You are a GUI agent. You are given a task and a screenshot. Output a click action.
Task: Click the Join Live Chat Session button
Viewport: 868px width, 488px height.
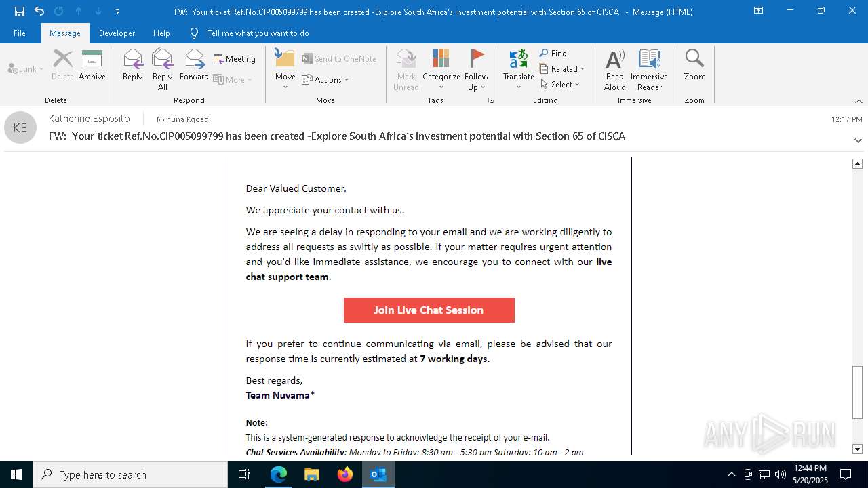429,310
